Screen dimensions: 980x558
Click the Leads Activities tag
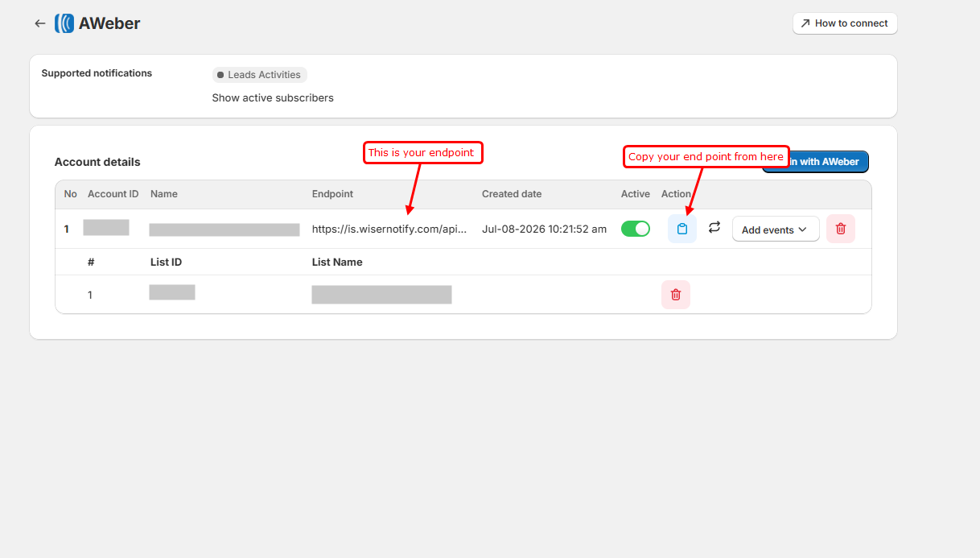[260, 75]
